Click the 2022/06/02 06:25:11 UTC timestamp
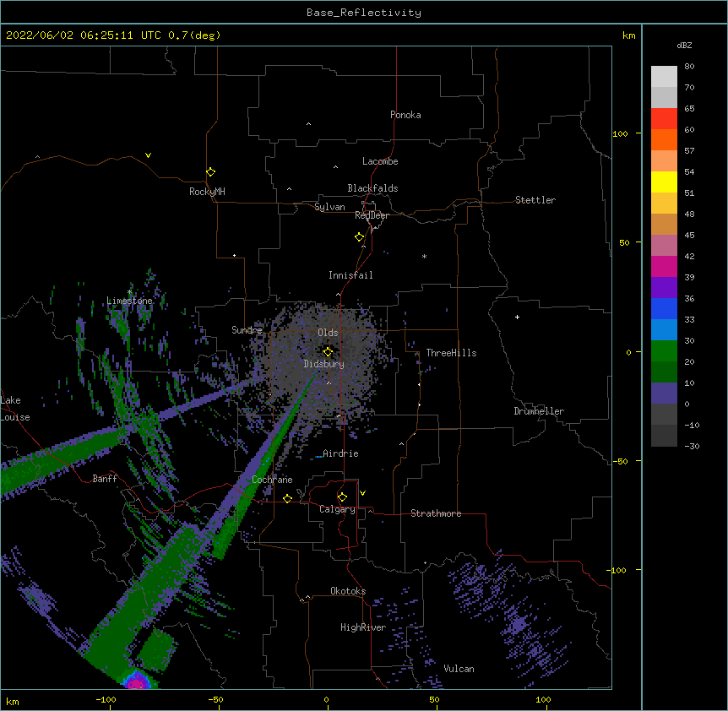This screenshot has width=728, height=711. coord(84,35)
